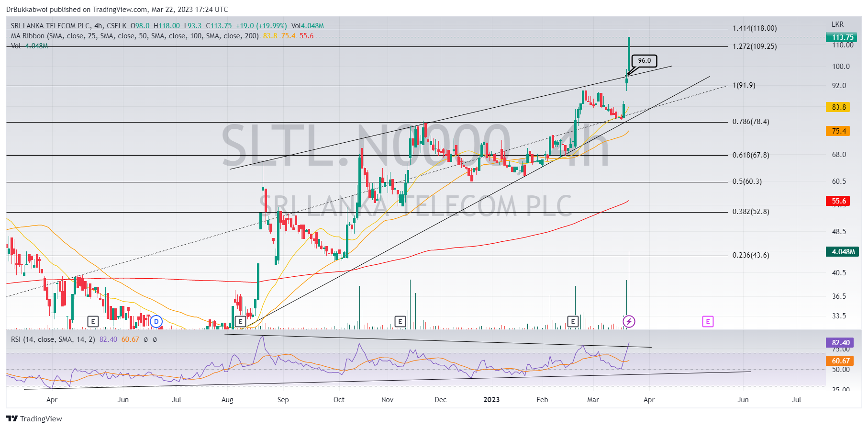The width and height of the screenshot is (868, 429).
Task: Click the earnings E marker left of the D marker
Action: point(93,321)
